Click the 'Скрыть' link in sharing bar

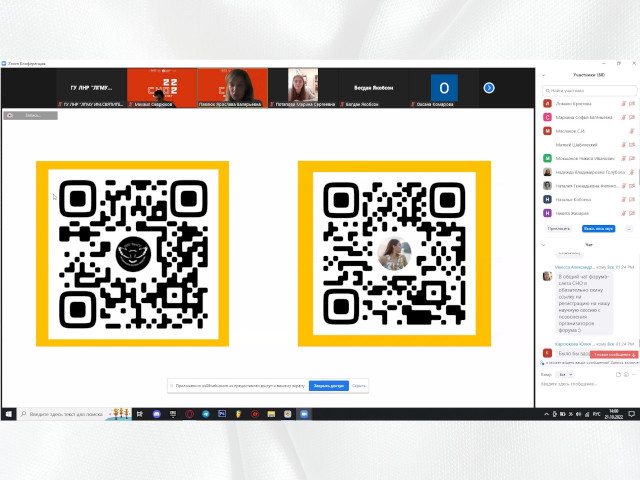coord(359,386)
